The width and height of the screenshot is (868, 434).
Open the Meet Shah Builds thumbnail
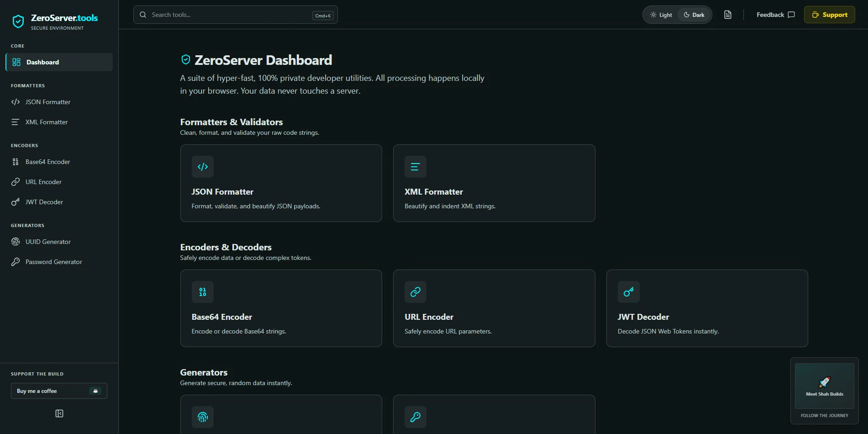click(825, 386)
